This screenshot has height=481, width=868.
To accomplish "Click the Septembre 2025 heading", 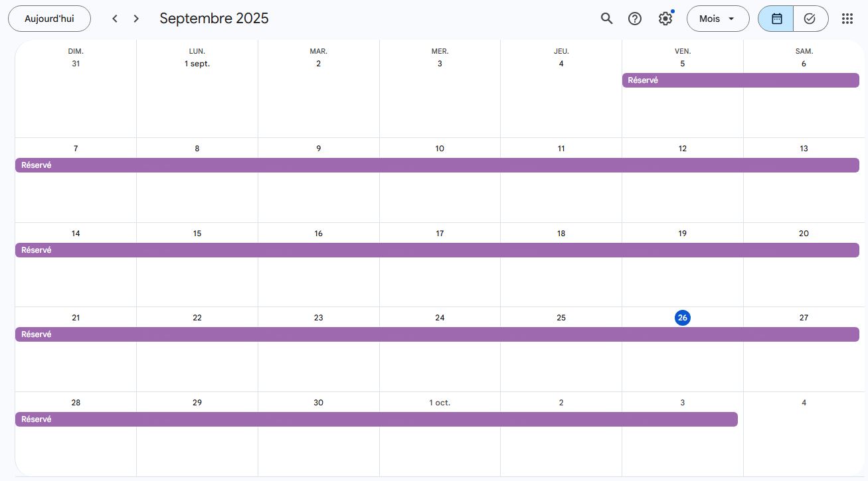I will pyautogui.click(x=214, y=19).
